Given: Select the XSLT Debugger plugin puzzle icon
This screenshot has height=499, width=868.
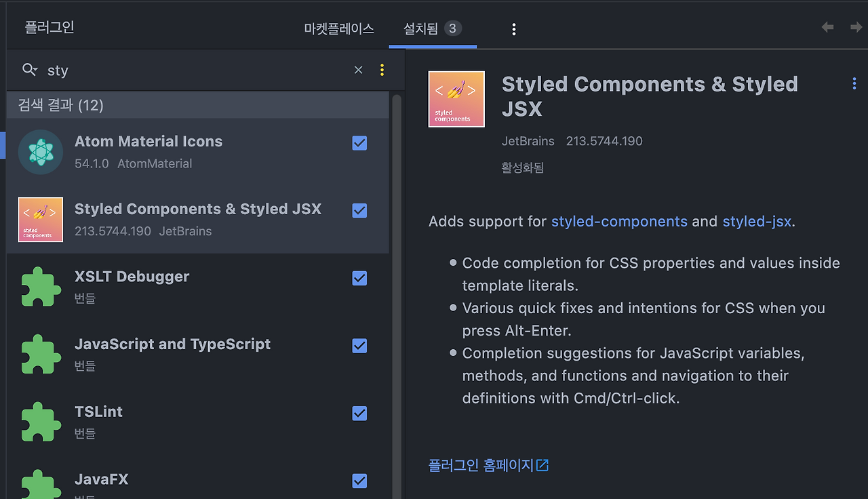Looking at the screenshot, I should tap(41, 287).
